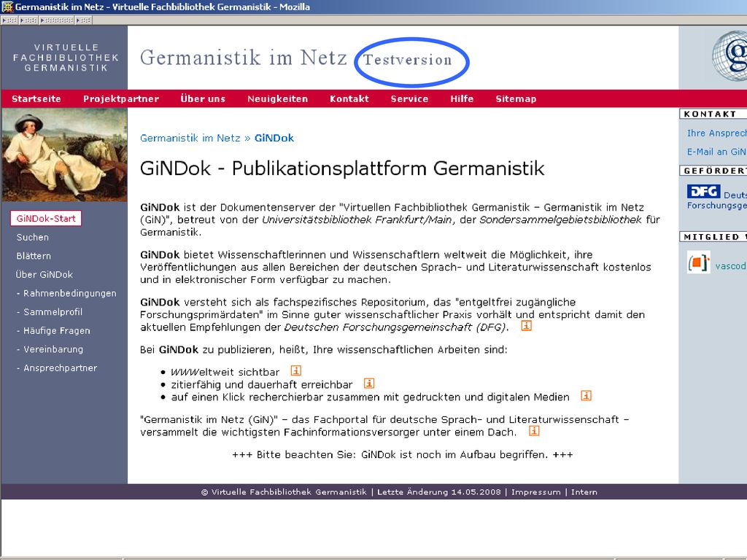Viewport: 747px width, 560px height.
Task: Click 'Virtuelle Fachbibliothek Germanistik' header logo text
Action: coord(66,58)
